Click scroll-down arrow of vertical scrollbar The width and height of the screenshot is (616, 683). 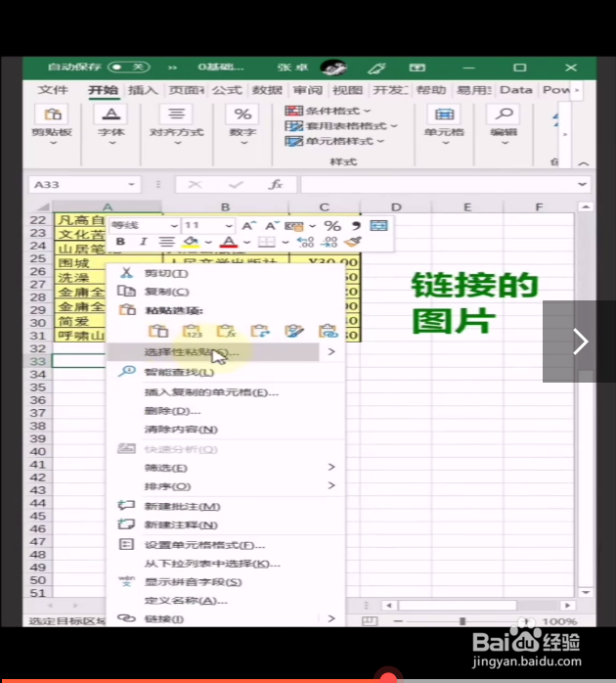click(586, 592)
